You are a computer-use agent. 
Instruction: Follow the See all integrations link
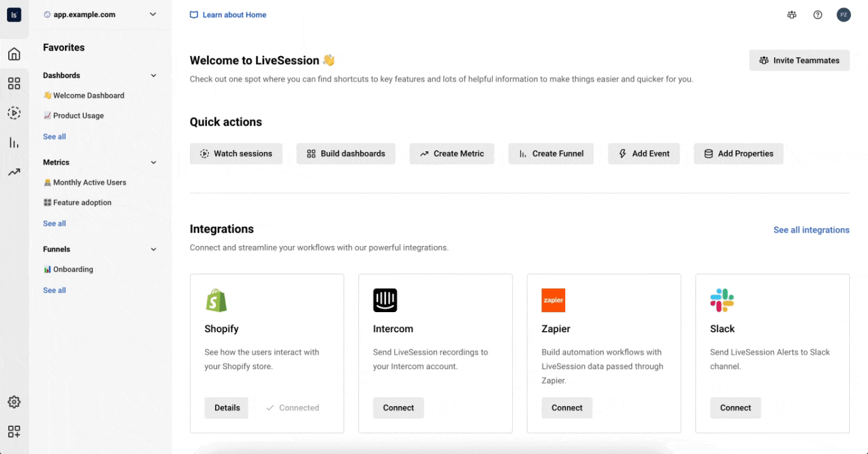point(811,230)
